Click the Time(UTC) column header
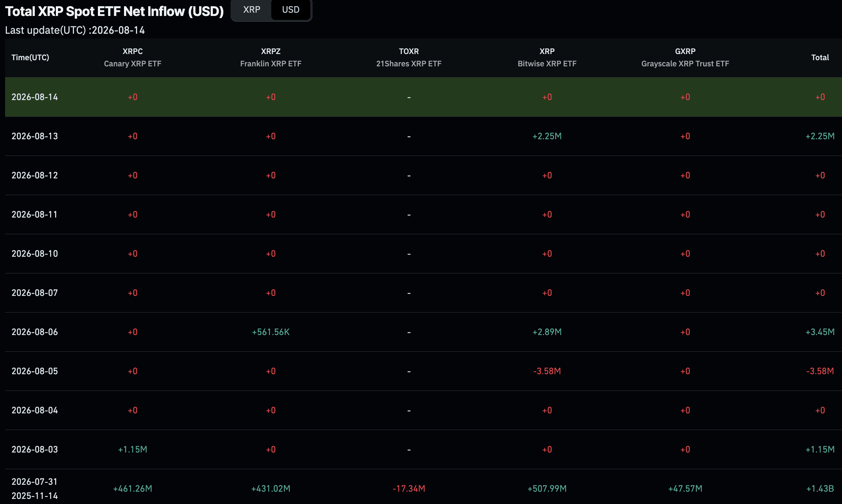Image resolution: width=842 pixels, height=504 pixels. 30,57
